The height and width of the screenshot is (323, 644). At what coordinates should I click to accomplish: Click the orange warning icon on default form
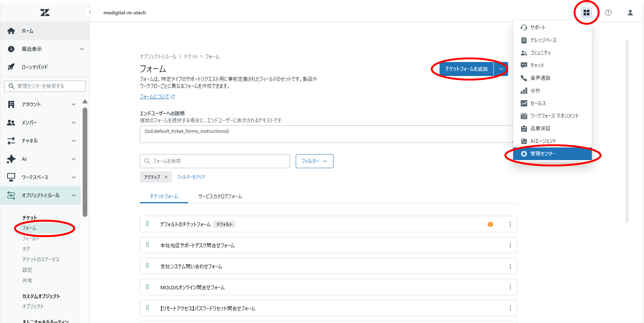click(490, 224)
